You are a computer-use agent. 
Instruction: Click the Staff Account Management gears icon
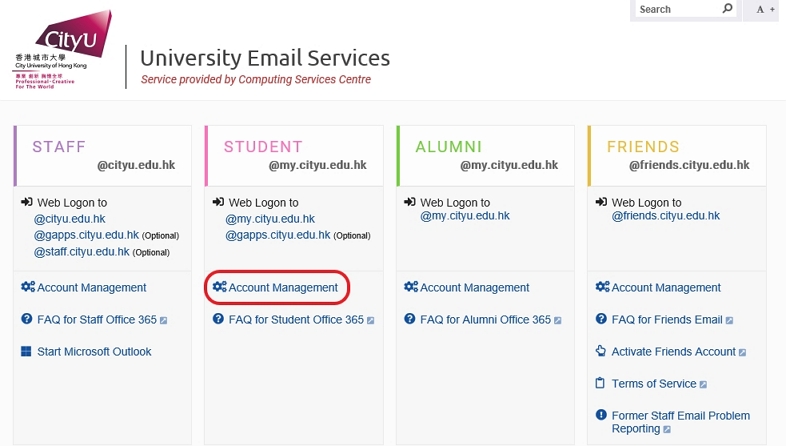pos(27,288)
